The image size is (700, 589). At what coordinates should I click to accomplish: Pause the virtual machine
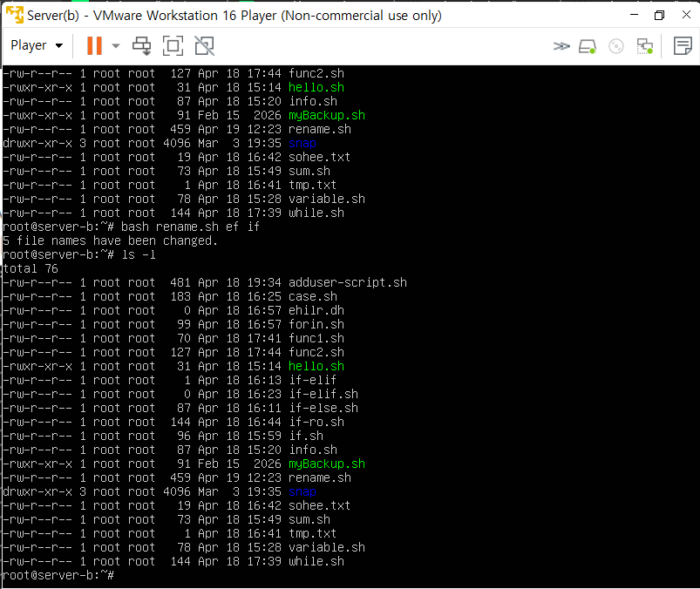click(x=94, y=45)
